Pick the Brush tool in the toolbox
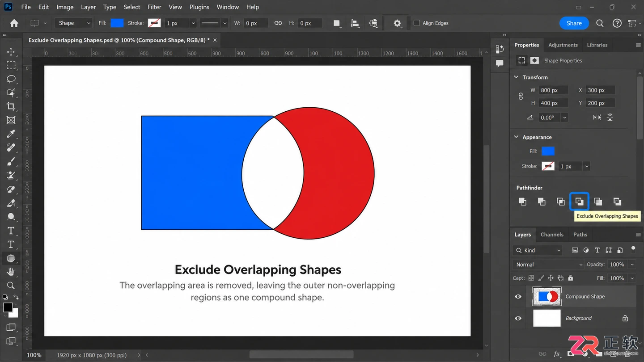The height and width of the screenshot is (362, 644). pos(11,161)
